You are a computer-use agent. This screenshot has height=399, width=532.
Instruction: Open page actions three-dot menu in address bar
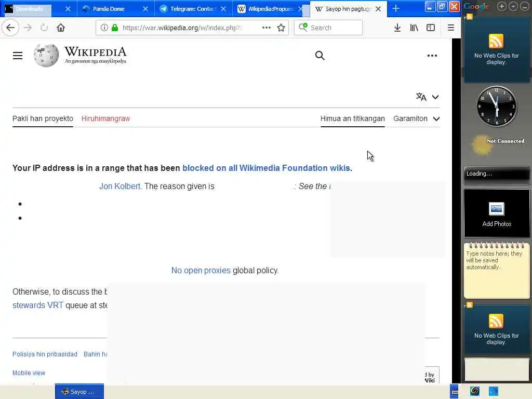pos(267,28)
